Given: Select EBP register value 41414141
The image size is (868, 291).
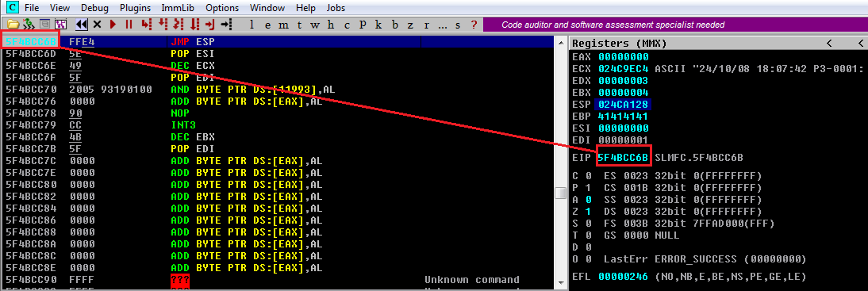Looking at the screenshot, I should tap(624, 117).
